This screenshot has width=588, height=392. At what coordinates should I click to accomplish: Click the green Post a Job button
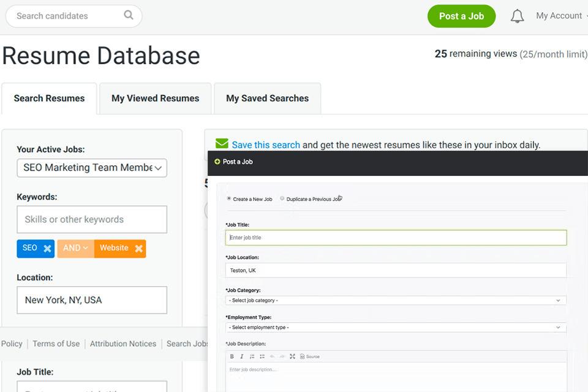tap(461, 17)
